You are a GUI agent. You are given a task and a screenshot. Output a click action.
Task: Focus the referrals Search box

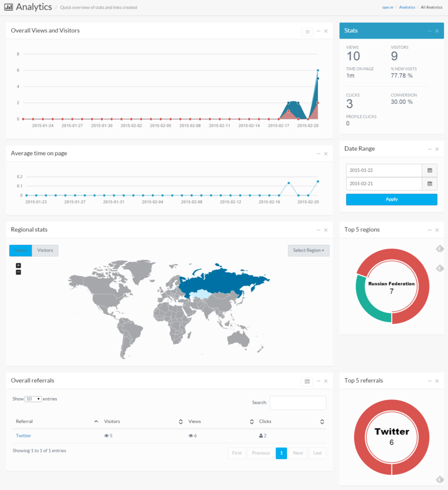(x=298, y=403)
